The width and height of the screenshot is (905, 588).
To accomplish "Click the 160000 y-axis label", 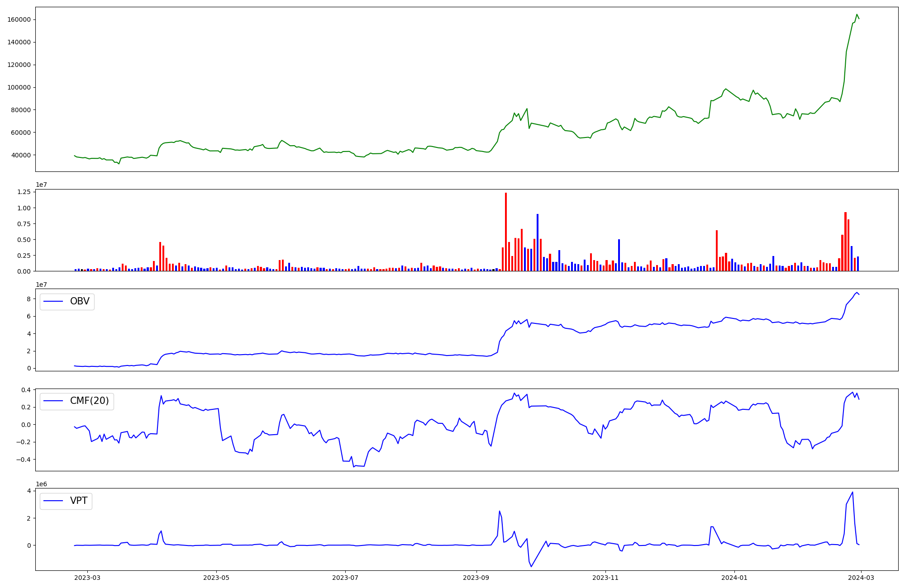I will tap(19, 19).
